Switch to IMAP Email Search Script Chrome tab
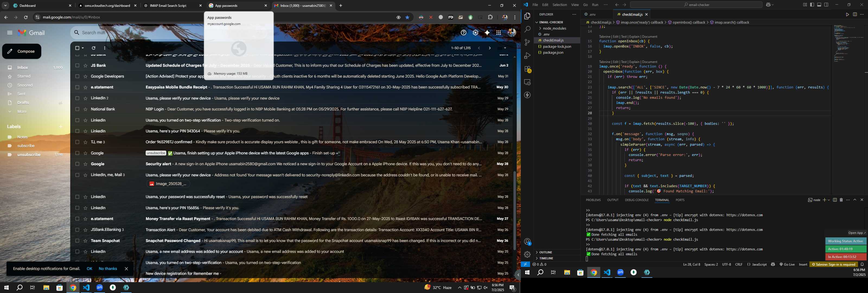This screenshot has height=293, width=868. click(x=173, y=6)
